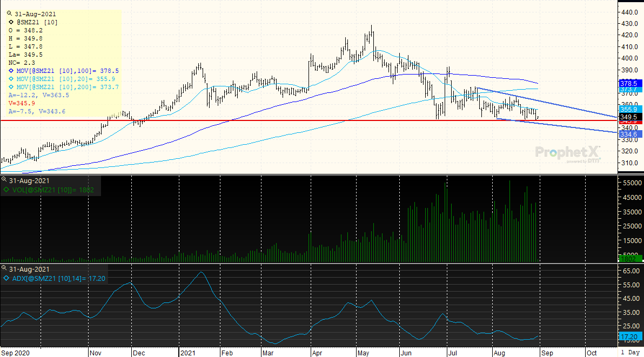644x357 pixels.
Task: Click the diamond marker for 200-period moving average
Action: (12, 87)
